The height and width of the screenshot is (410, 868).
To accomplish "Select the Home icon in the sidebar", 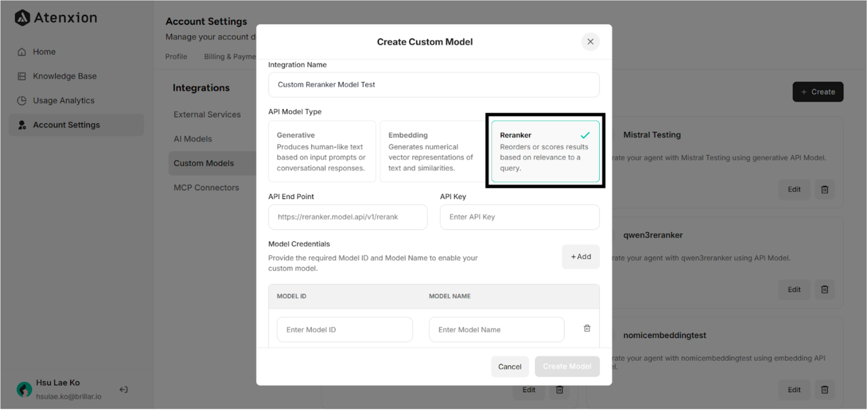I will click(22, 51).
